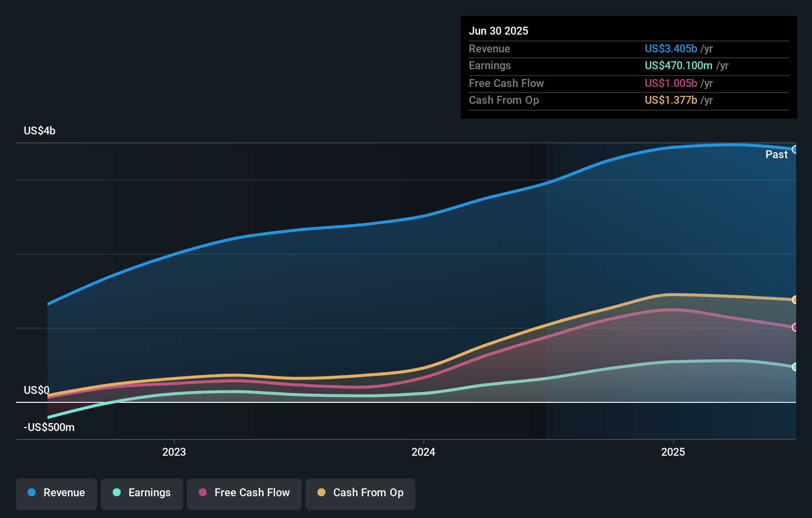812x518 pixels.
Task: Click the Free Cash Flow endpoint marker
Action: pyautogui.click(x=796, y=327)
